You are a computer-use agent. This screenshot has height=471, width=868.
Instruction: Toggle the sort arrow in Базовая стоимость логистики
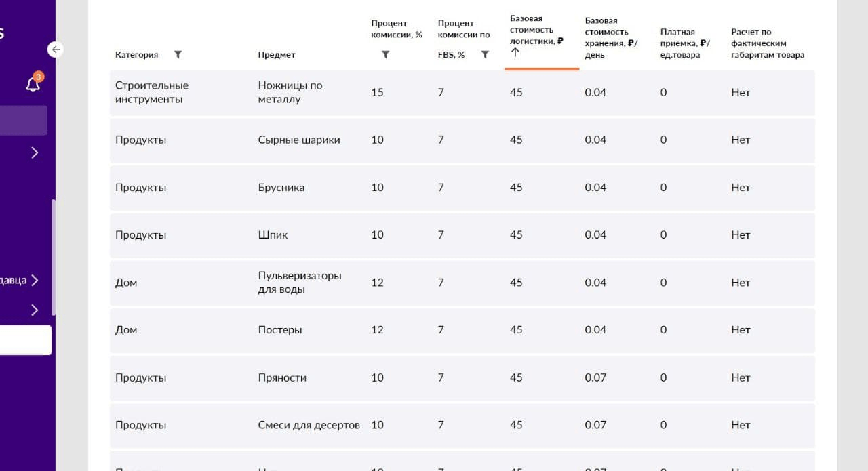point(515,53)
